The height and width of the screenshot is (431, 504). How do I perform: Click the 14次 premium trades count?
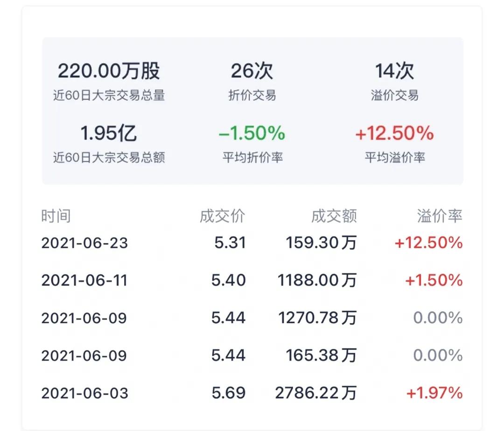tap(394, 70)
